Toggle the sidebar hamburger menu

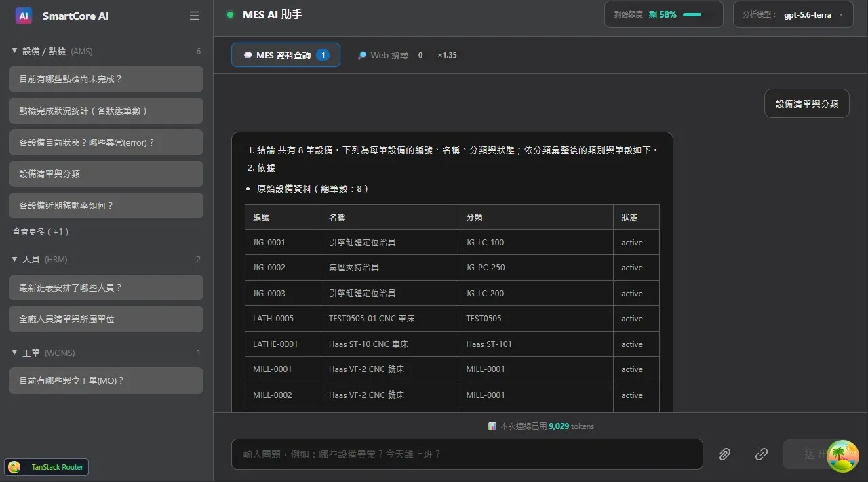point(195,16)
